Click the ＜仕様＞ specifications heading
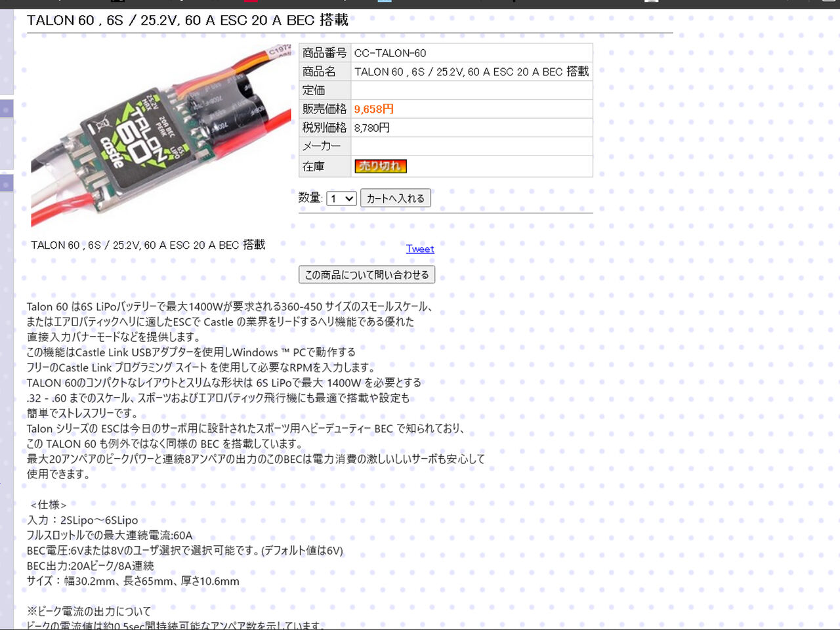The height and width of the screenshot is (630, 840). 49,505
